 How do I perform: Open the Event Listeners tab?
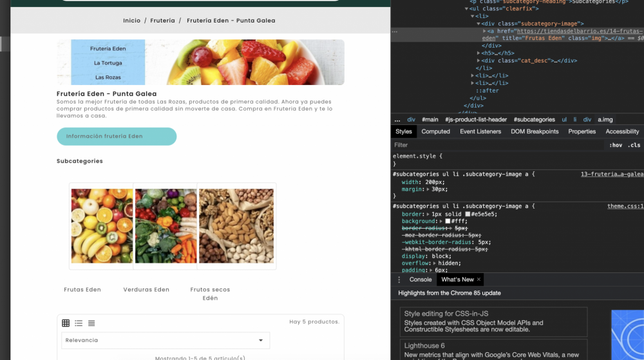pos(480,132)
